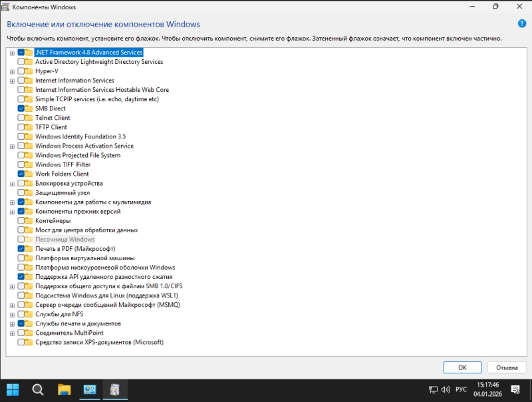This screenshot has height=402, width=532.
Task: Click the folder icon beside Hyper-V
Action: (x=29, y=71)
